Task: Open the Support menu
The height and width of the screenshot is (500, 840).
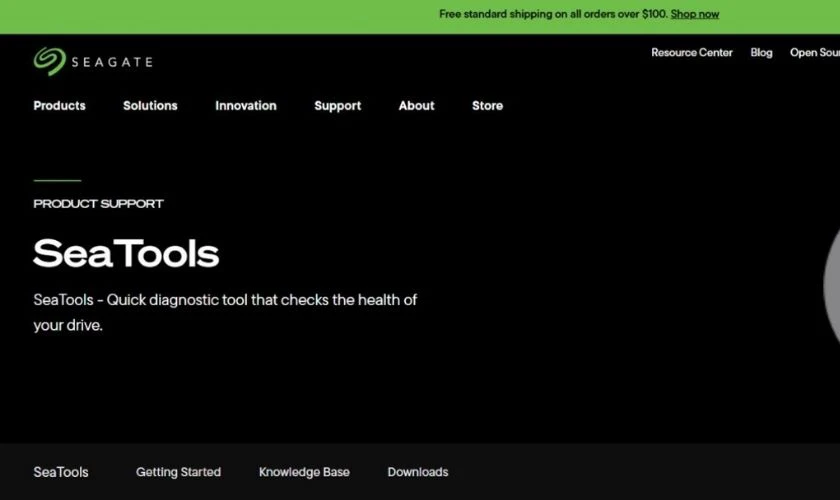Action: click(338, 106)
